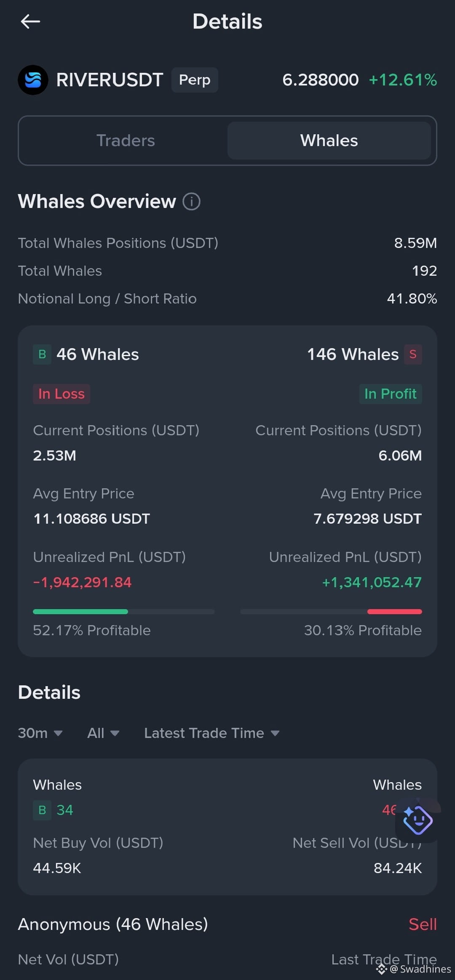Select the Whales tab
Screen dimensions: 455x980
(329, 141)
